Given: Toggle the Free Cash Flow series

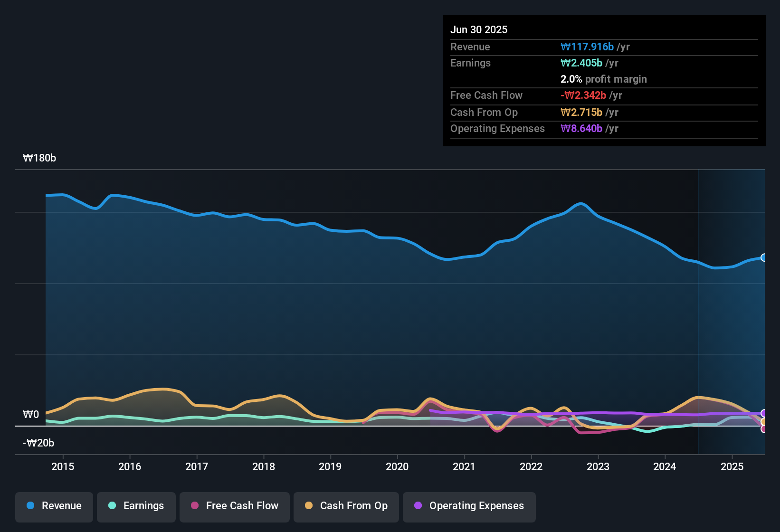Looking at the screenshot, I should pyautogui.click(x=235, y=506).
